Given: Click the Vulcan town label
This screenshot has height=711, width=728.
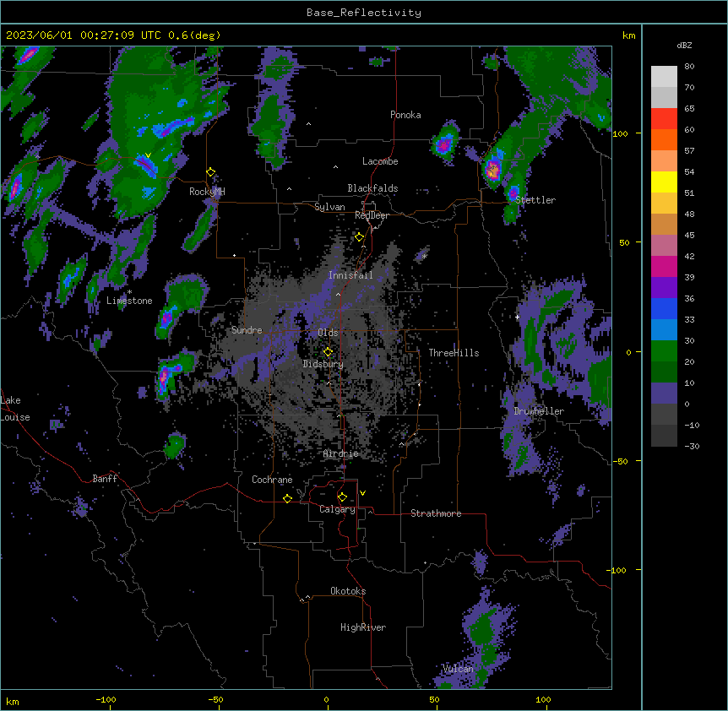Looking at the screenshot, I should tap(458, 669).
